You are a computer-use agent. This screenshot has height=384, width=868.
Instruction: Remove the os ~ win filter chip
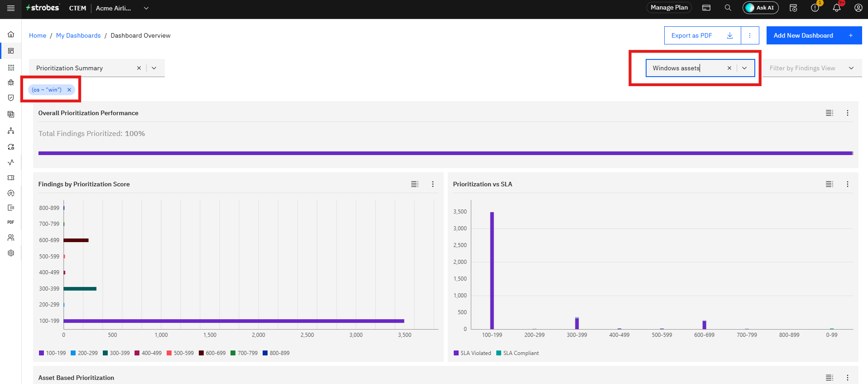(69, 90)
